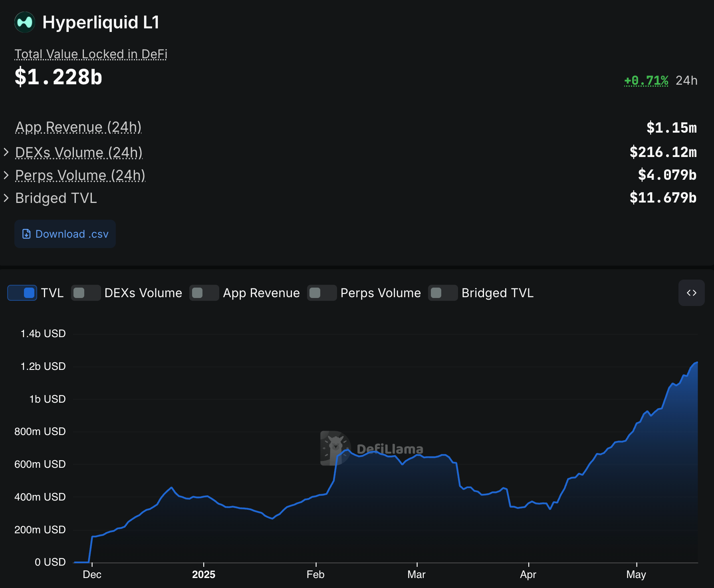Image resolution: width=714 pixels, height=588 pixels.
Task: Click the 0 USD y-axis label
Action: [50, 562]
